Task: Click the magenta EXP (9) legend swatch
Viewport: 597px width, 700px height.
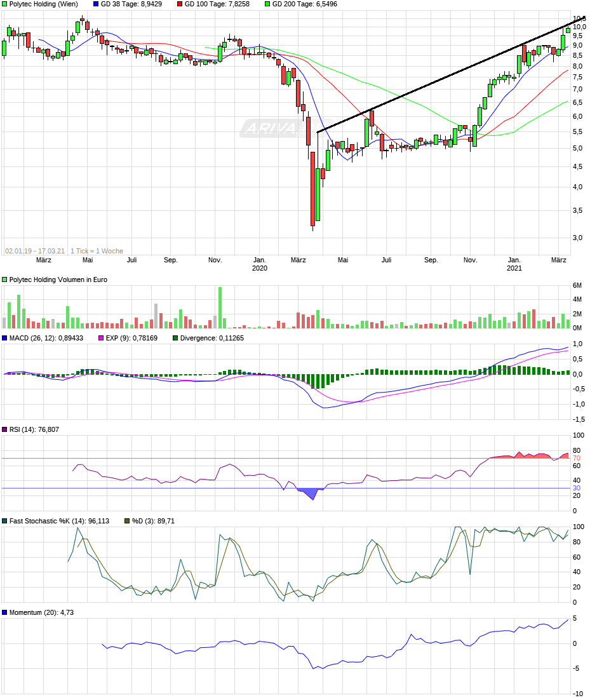Action: click(101, 339)
